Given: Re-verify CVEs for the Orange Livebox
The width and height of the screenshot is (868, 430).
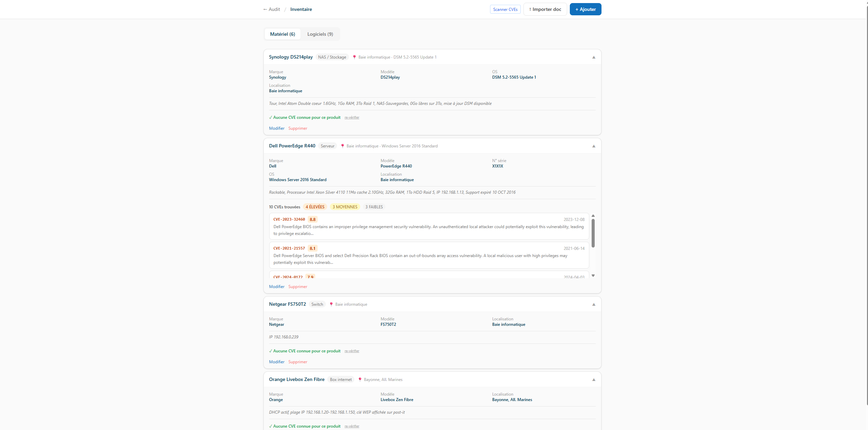Looking at the screenshot, I should click(352, 426).
